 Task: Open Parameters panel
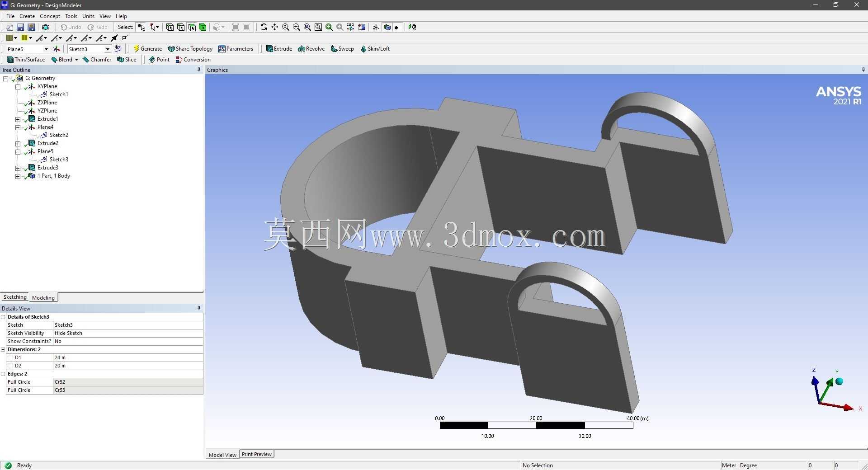click(236, 49)
